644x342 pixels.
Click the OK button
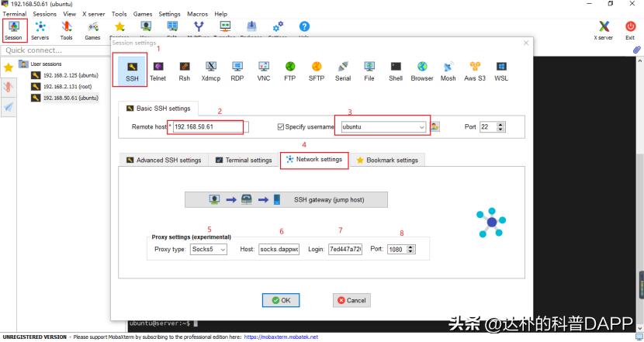(x=281, y=300)
